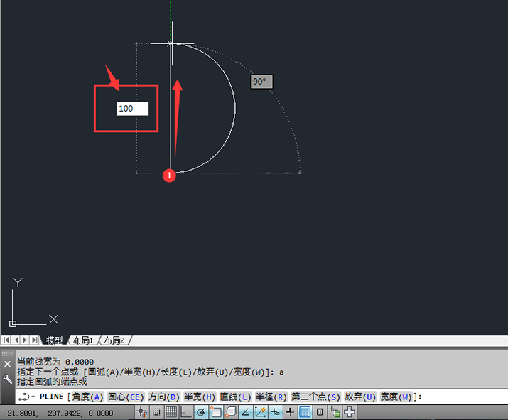Jump to last layout tab arrow
The image size is (508, 420).
pyautogui.click(x=34, y=340)
